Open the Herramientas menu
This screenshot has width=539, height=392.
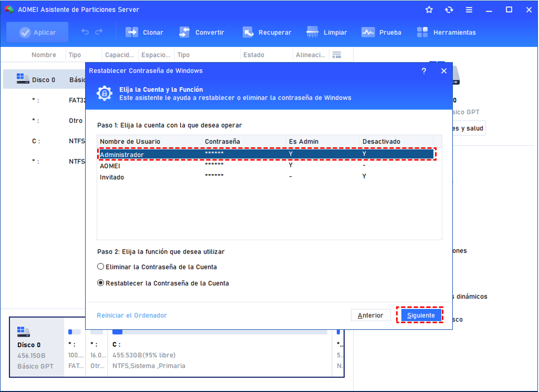coord(446,32)
